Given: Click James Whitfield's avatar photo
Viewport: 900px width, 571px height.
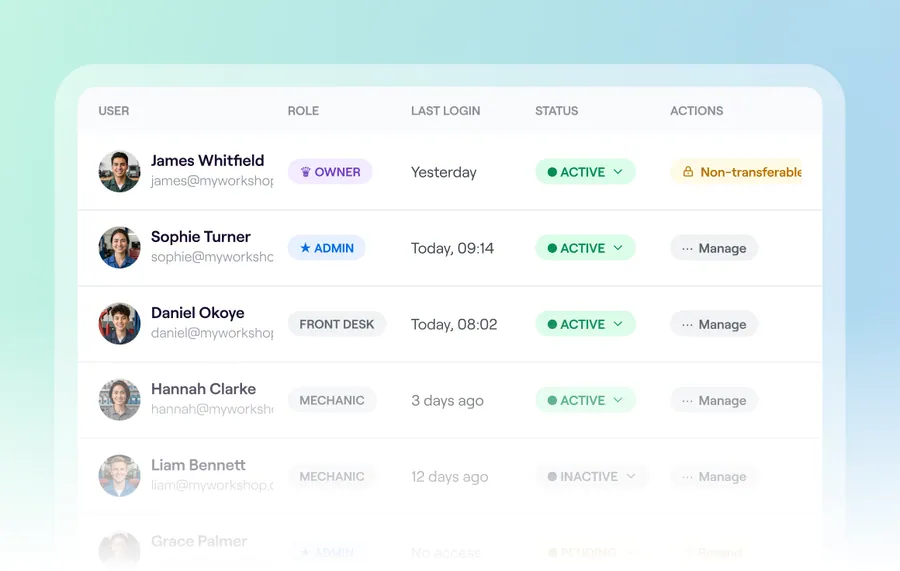Looking at the screenshot, I should click(119, 172).
